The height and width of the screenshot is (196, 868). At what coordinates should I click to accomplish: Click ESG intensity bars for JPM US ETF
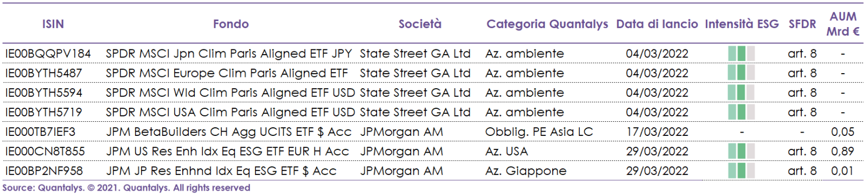(741, 151)
